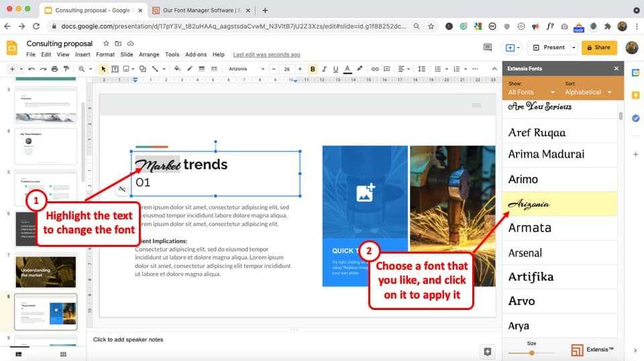The image size is (644, 361).
Task: Select the text box tool
Action: 115,69
